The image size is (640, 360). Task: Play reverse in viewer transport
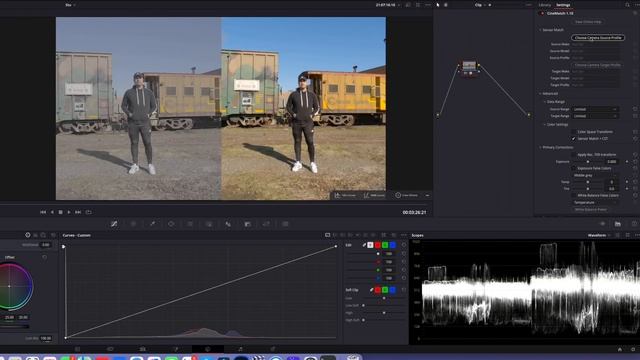(52, 212)
